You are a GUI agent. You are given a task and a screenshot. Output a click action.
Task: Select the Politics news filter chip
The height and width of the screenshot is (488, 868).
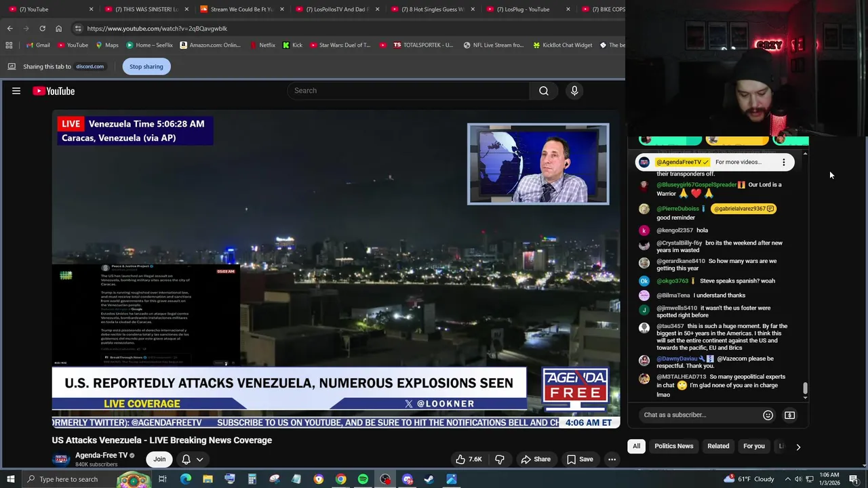[x=673, y=447]
